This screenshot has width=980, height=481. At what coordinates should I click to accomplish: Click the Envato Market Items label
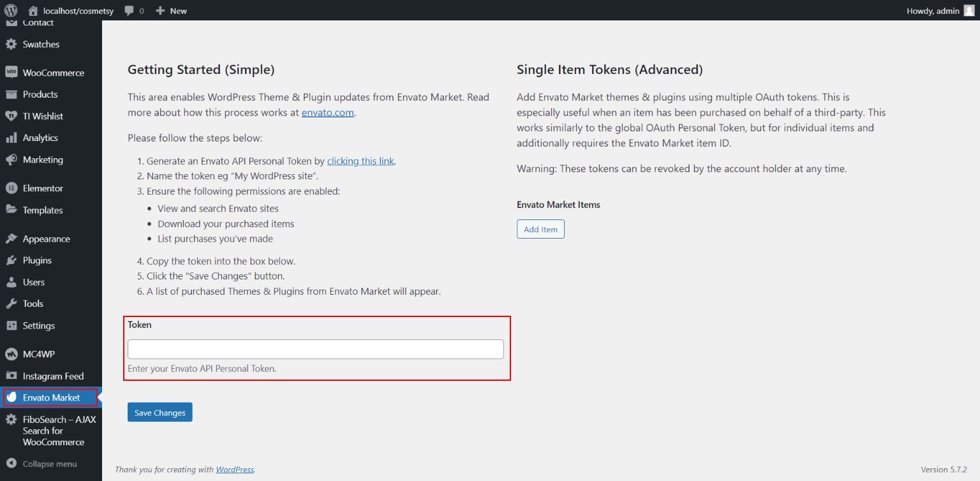(558, 205)
